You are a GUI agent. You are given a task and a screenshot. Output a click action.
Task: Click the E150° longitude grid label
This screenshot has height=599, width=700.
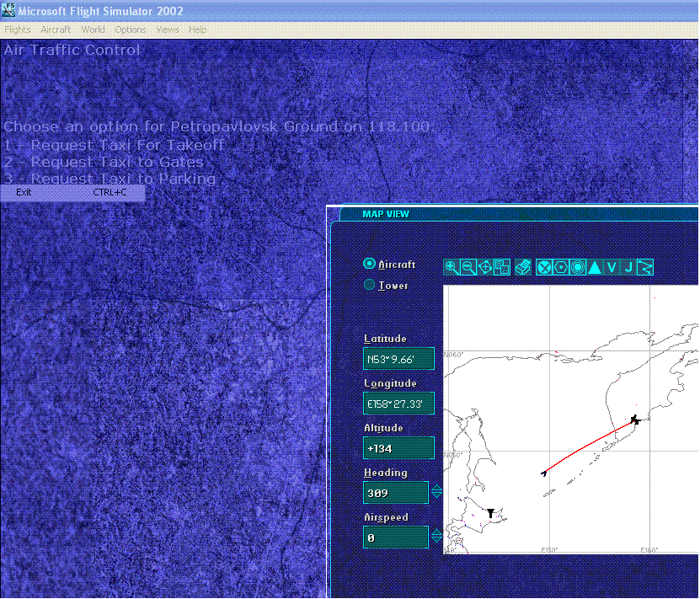coord(549,550)
